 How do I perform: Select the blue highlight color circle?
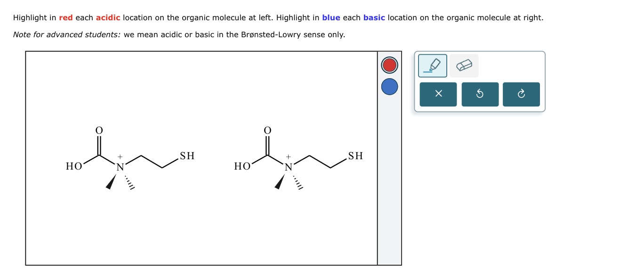tap(389, 87)
